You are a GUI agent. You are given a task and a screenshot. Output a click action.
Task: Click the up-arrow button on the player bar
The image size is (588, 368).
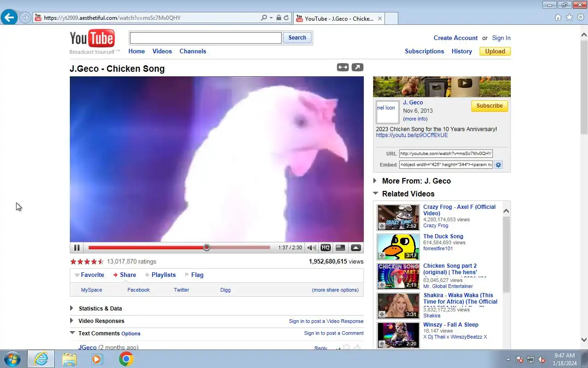coord(356,247)
